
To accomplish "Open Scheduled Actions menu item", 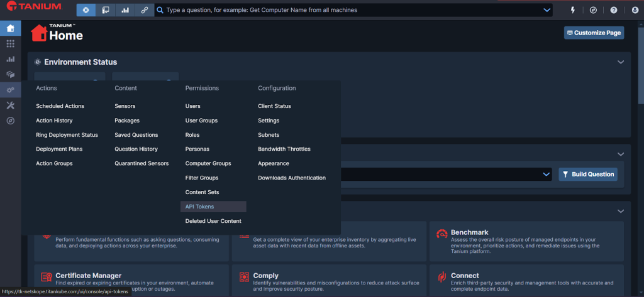I will 60,106.
